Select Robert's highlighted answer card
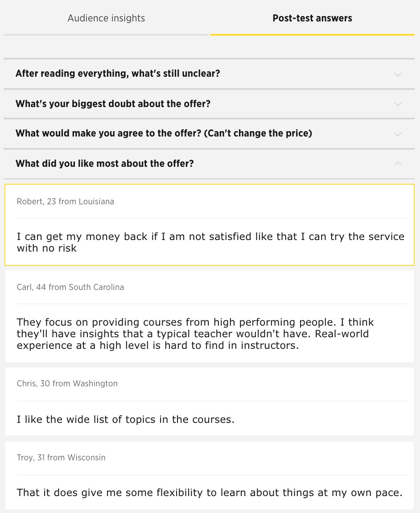 point(210,224)
